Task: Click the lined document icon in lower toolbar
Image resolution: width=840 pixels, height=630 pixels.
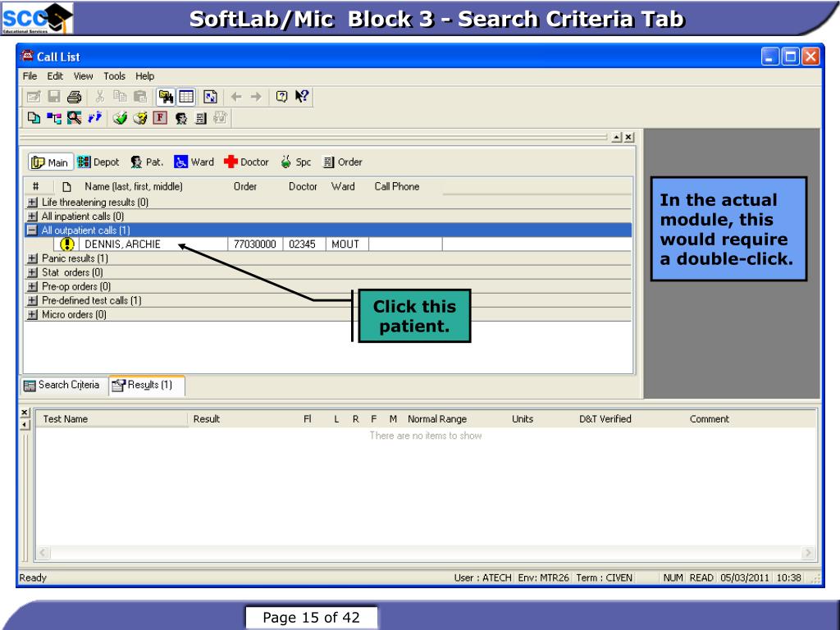Action: [x=201, y=118]
